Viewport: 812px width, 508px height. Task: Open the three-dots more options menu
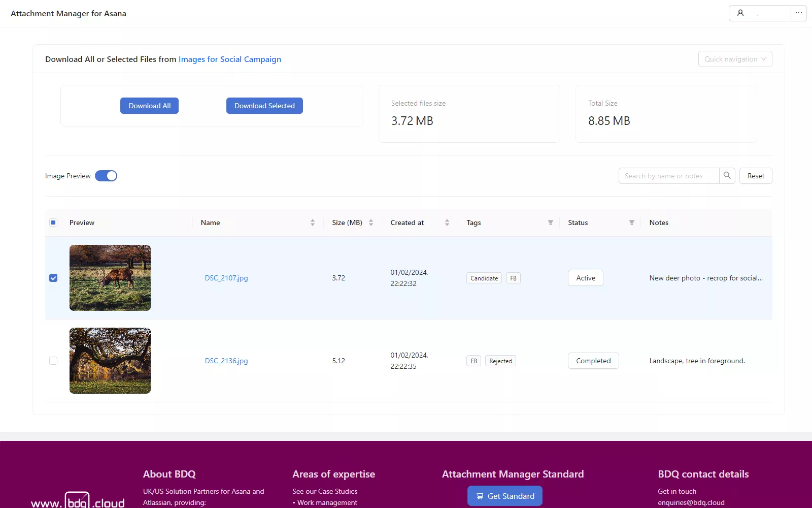point(798,13)
